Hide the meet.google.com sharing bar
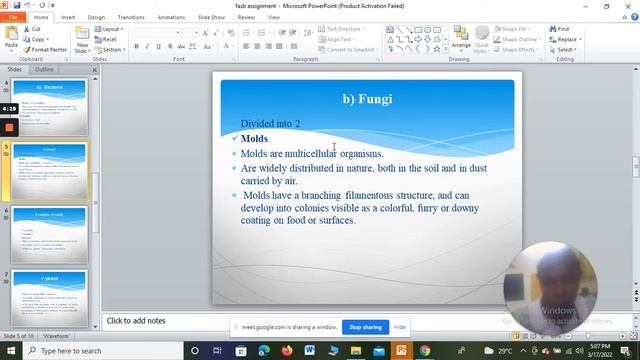 (x=400, y=327)
